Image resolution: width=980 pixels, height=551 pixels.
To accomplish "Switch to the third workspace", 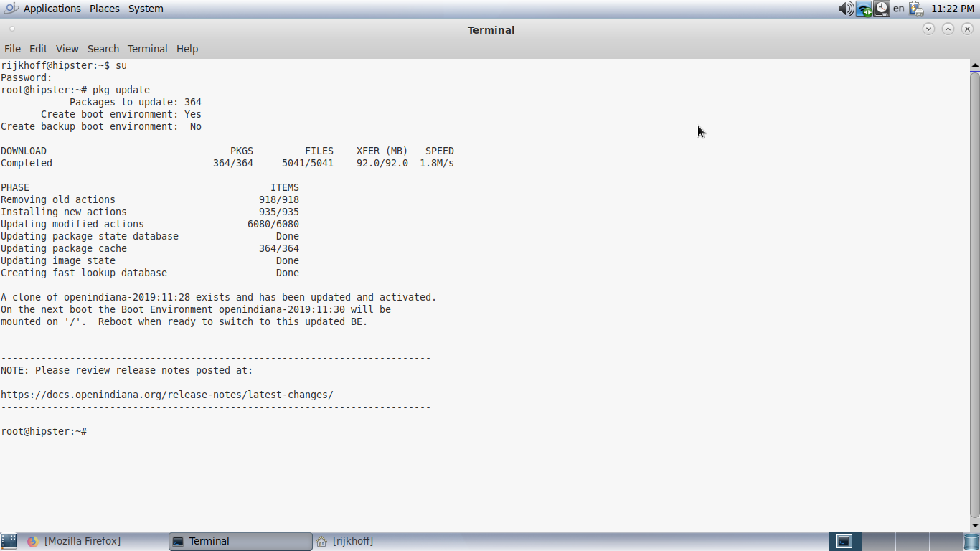I will tap(911, 541).
